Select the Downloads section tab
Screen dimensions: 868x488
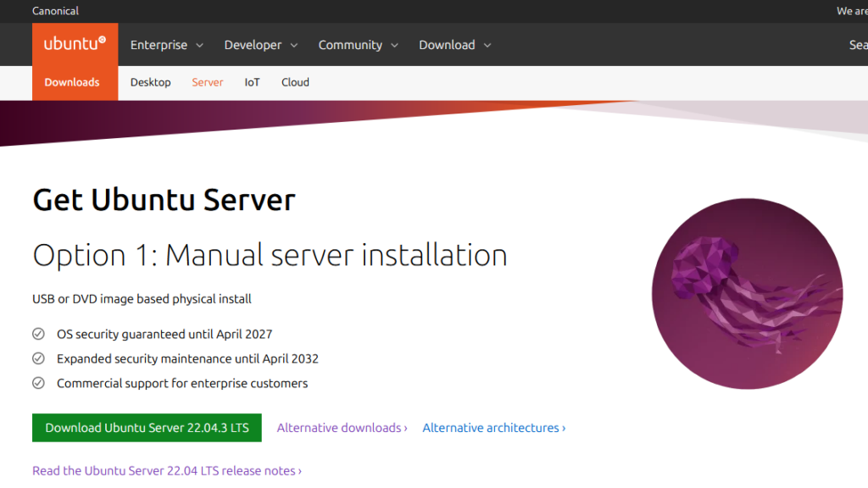(72, 82)
